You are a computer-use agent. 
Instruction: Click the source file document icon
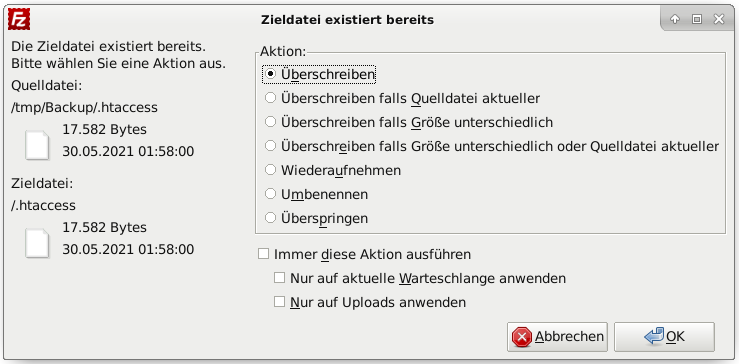click(x=37, y=145)
